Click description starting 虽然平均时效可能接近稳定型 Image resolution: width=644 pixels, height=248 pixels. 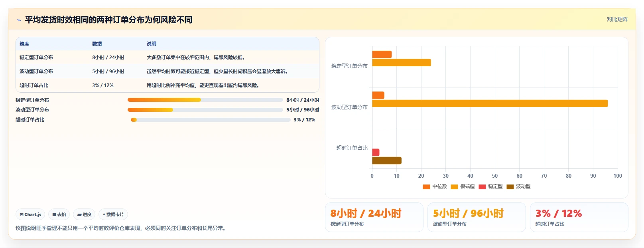[x=217, y=71]
